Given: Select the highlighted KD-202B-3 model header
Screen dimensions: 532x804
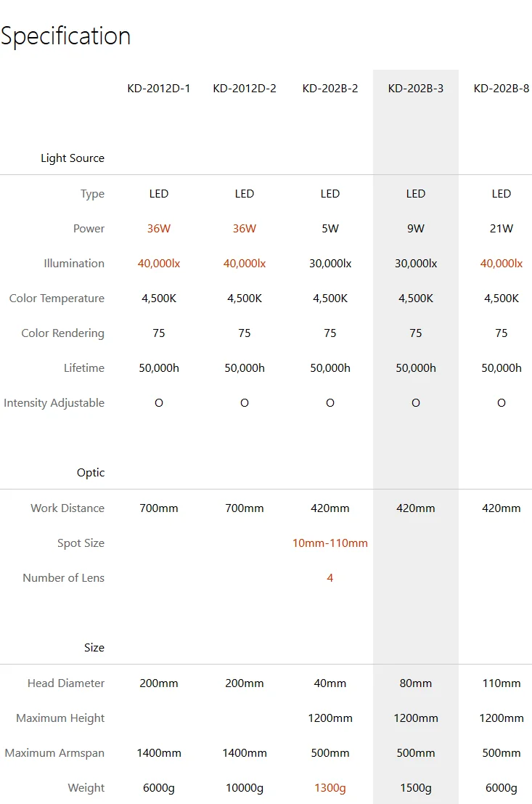Looking at the screenshot, I should [x=416, y=88].
